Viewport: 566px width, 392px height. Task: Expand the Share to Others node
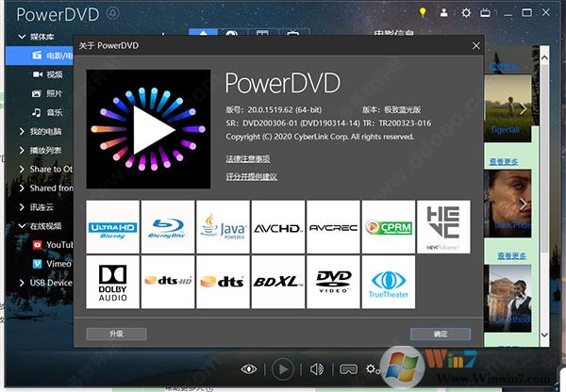point(22,169)
